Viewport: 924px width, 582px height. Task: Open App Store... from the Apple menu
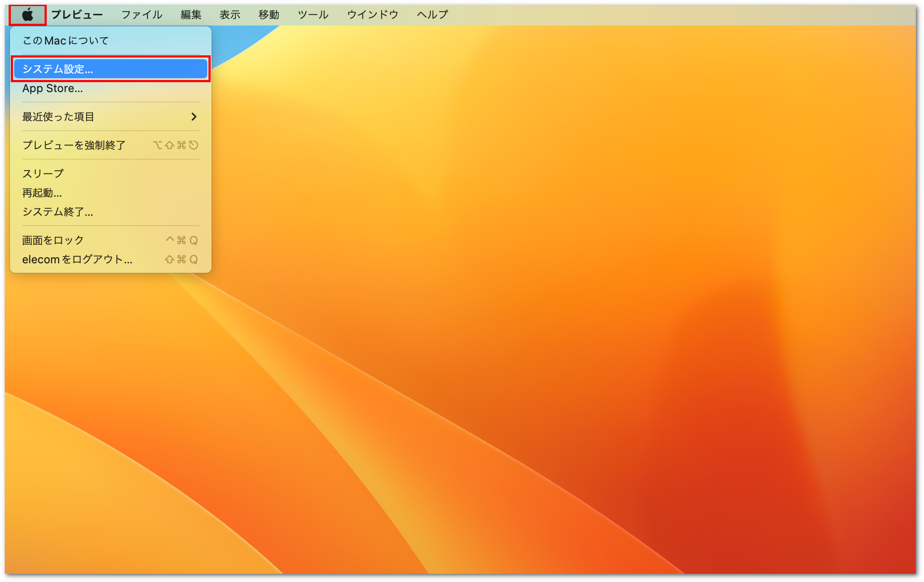point(111,88)
